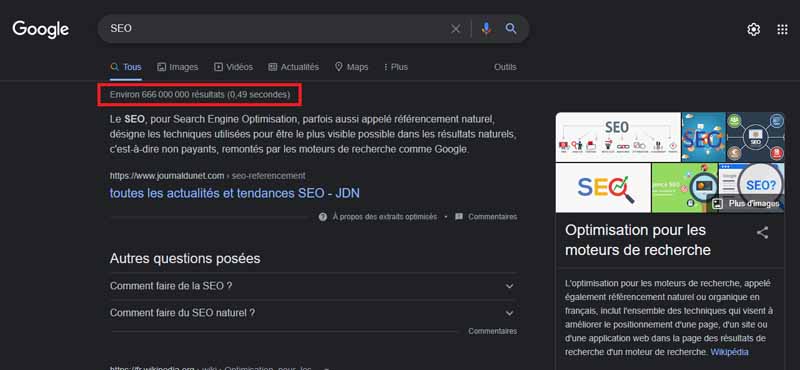This screenshot has width=800, height=370.
Task: Open the Actualités tab
Action: click(293, 67)
